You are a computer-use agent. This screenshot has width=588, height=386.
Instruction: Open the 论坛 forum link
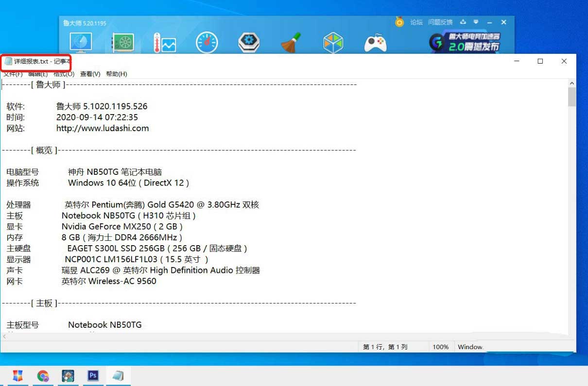tap(416, 22)
